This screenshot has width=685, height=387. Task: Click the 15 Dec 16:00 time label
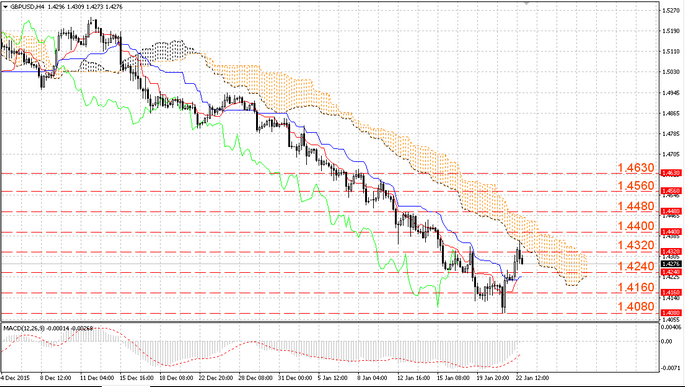(x=137, y=377)
